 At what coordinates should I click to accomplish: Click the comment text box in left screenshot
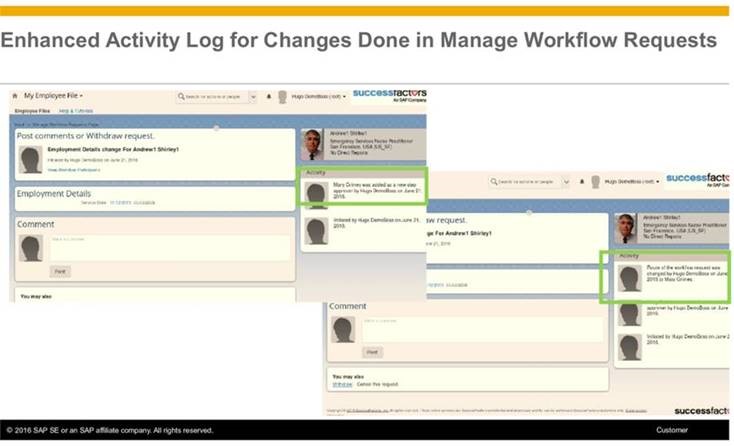(169, 248)
